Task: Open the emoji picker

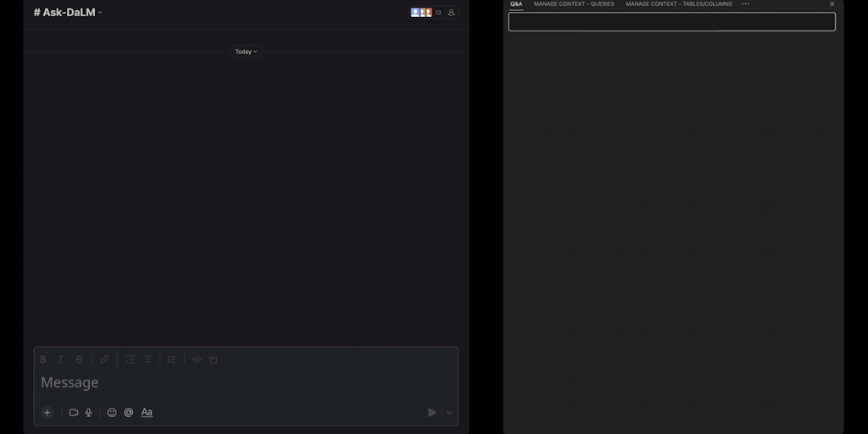Action: [112, 413]
